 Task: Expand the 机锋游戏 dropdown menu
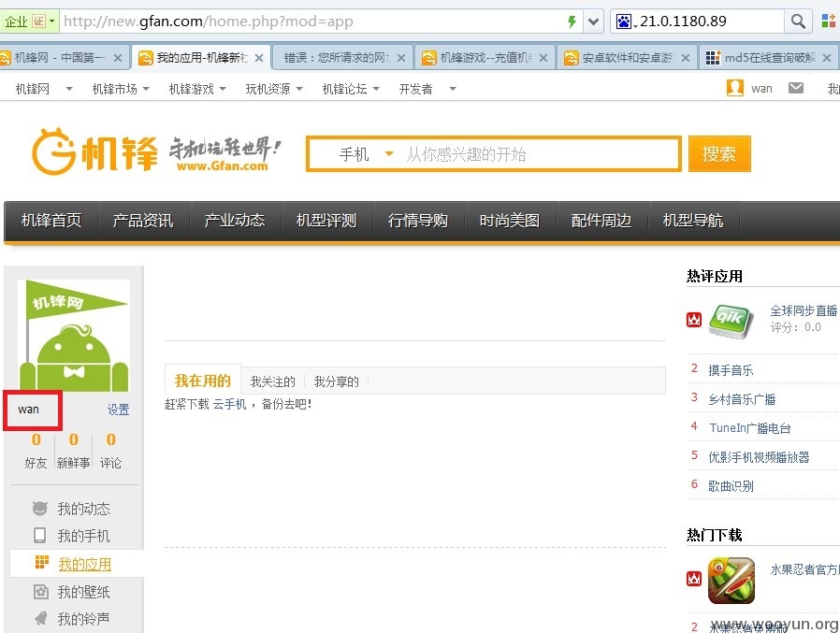223,89
